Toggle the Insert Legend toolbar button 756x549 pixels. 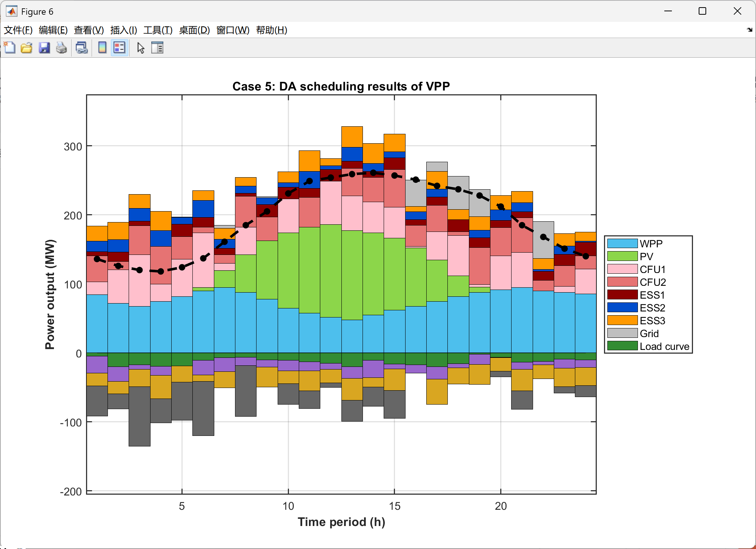click(x=120, y=48)
